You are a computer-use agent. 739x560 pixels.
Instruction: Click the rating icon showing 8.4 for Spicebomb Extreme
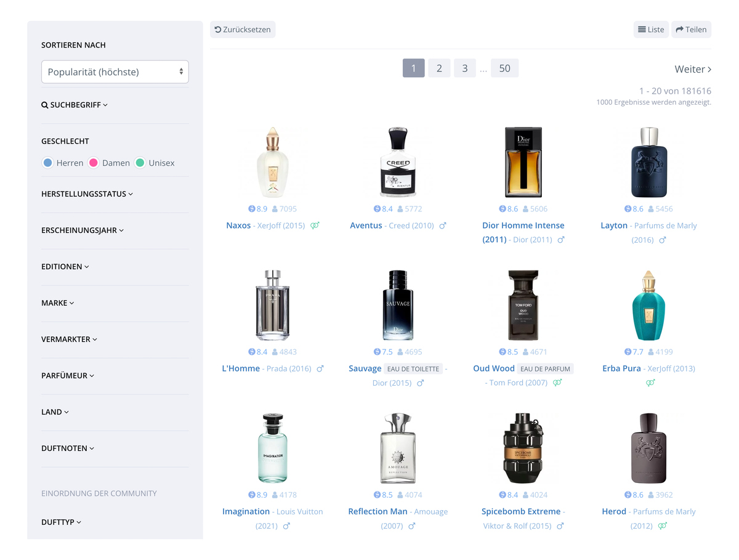tap(503, 495)
